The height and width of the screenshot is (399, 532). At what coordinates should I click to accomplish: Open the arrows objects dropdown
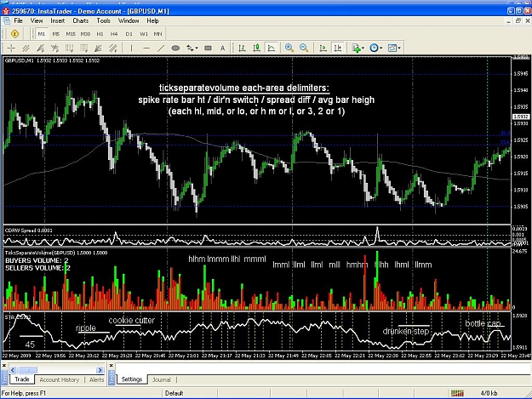click(x=192, y=48)
